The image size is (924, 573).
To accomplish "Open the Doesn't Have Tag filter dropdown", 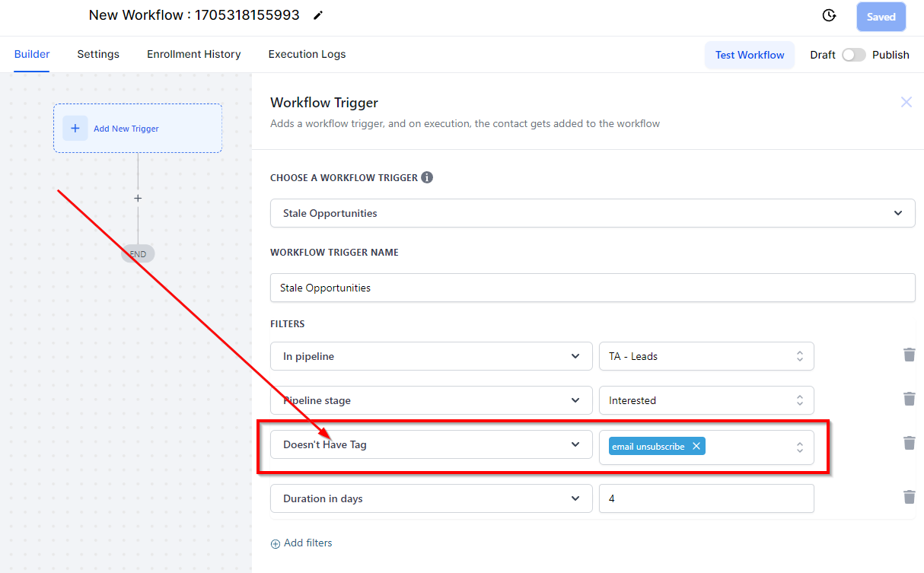I will [x=431, y=445].
